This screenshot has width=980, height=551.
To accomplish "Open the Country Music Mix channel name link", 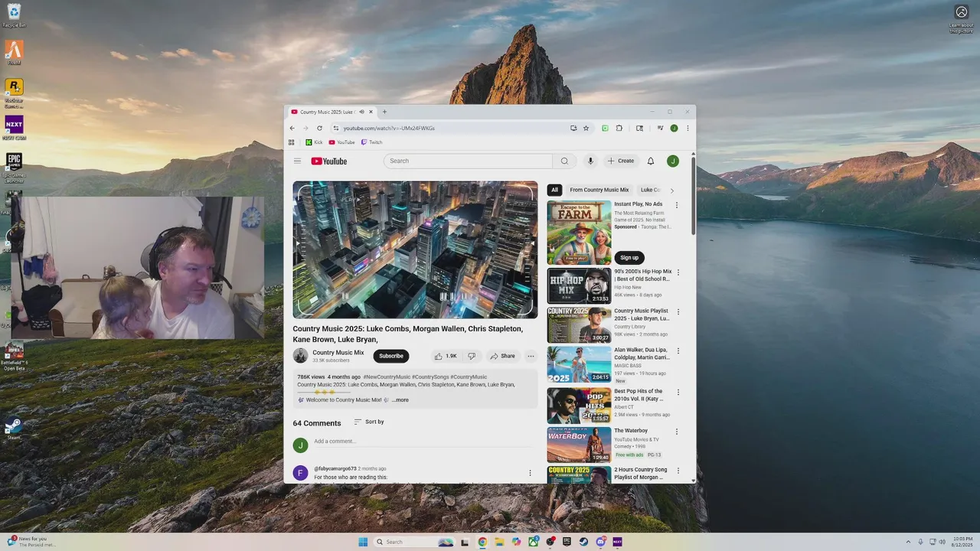I will pos(338,353).
